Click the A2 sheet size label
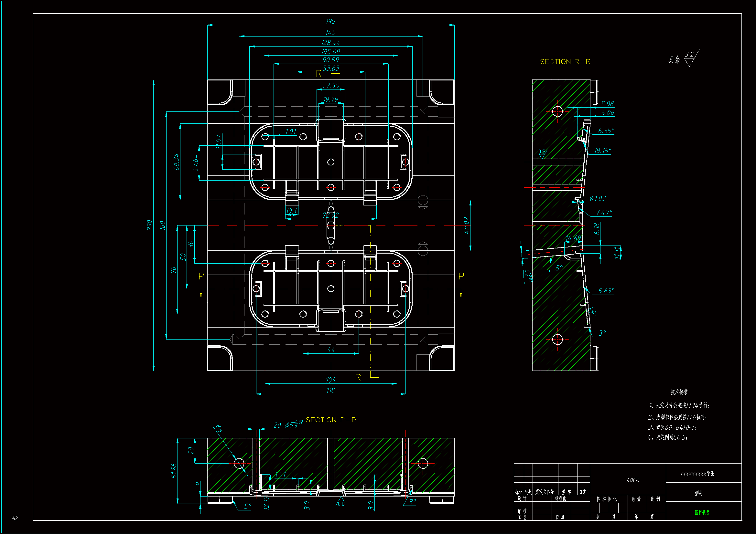 pos(15,518)
